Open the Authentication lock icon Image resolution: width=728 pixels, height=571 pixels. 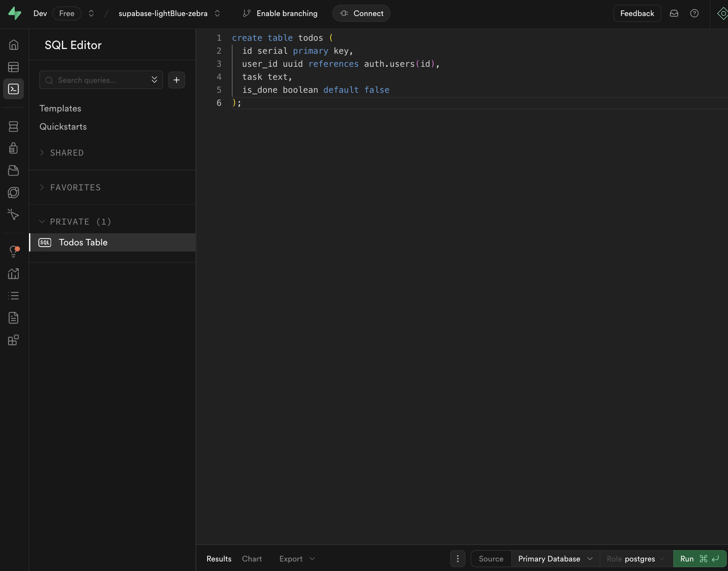13,148
